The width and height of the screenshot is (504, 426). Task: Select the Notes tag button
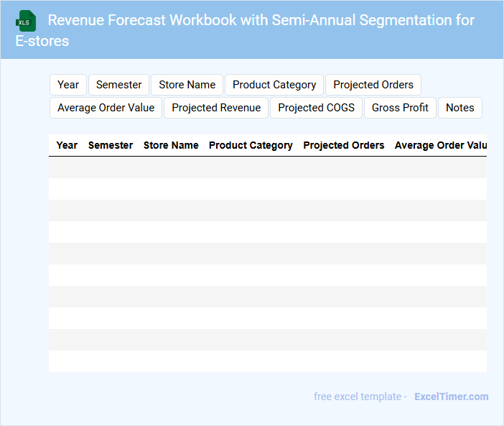click(459, 108)
